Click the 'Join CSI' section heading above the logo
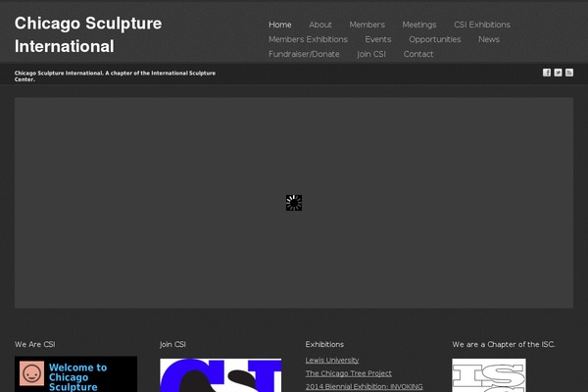The width and height of the screenshot is (588, 392). (x=172, y=344)
